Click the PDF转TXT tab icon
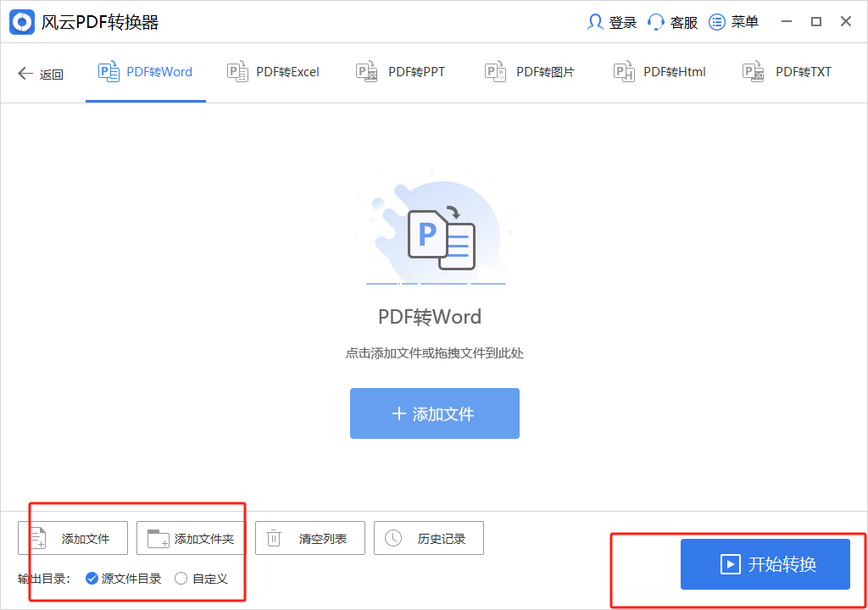Screen dimensions: 868x610 [753, 72]
